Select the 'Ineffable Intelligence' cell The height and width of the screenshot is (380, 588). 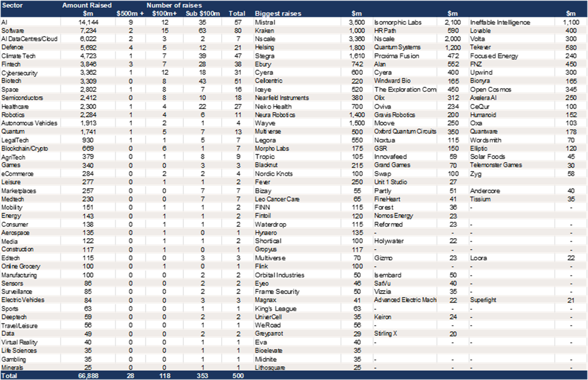click(500, 22)
